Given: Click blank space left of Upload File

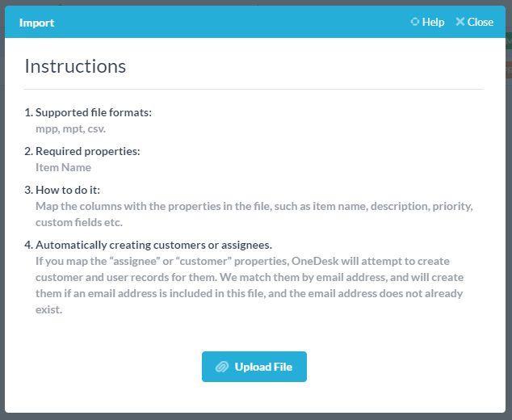Looking at the screenshot, I should [x=113, y=367].
